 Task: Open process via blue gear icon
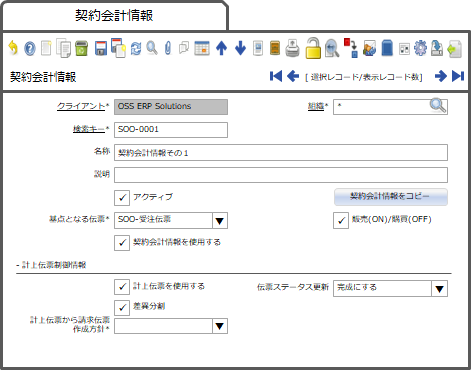point(420,48)
